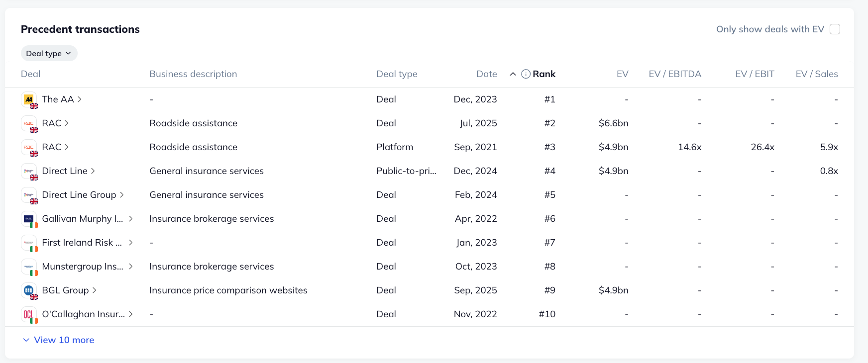Click the Munstergroup Insurance logo icon
This screenshot has width=868, height=363.
tap(29, 267)
